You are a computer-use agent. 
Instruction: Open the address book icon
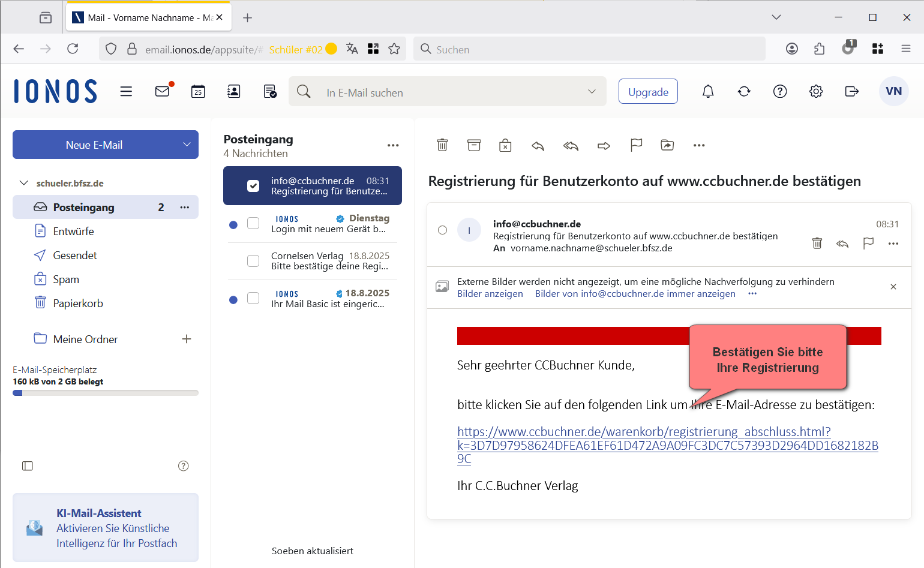coord(233,91)
